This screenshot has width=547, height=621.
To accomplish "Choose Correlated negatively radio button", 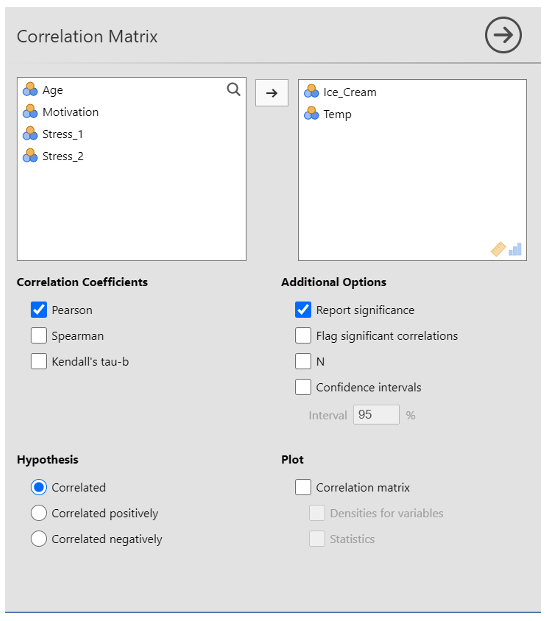I will click(x=39, y=539).
